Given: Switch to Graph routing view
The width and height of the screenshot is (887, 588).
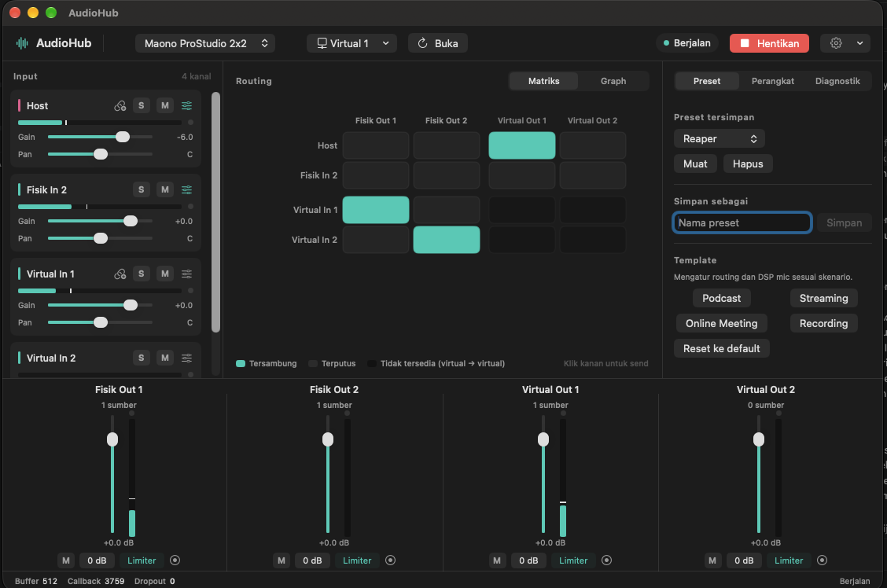Looking at the screenshot, I should coord(613,81).
